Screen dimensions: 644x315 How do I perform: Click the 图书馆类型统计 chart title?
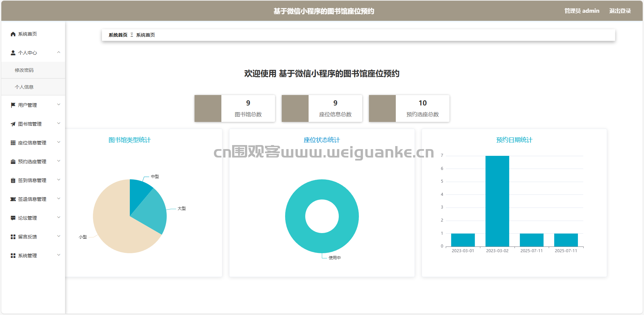point(130,140)
